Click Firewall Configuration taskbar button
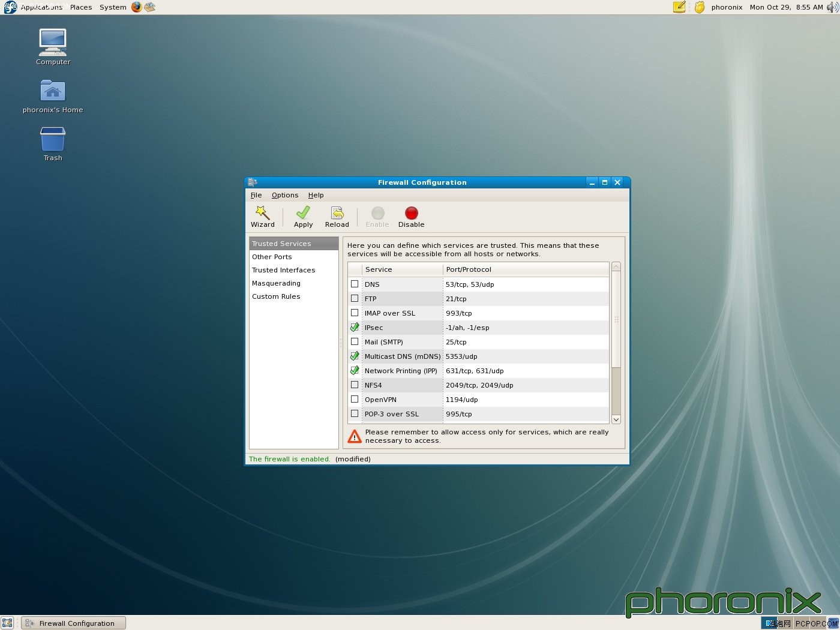 pyautogui.click(x=74, y=623)
